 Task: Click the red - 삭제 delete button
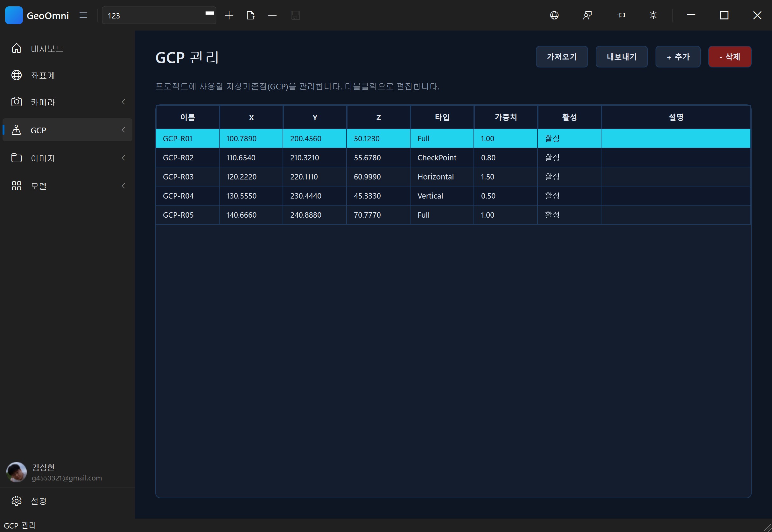(730, 57)
